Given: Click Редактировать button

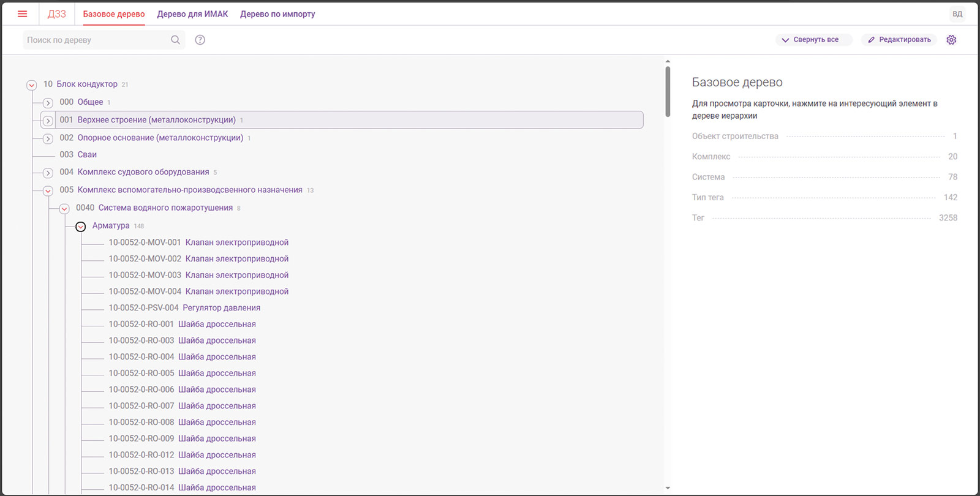Looking at the screenshot, I should click(899, 40).
